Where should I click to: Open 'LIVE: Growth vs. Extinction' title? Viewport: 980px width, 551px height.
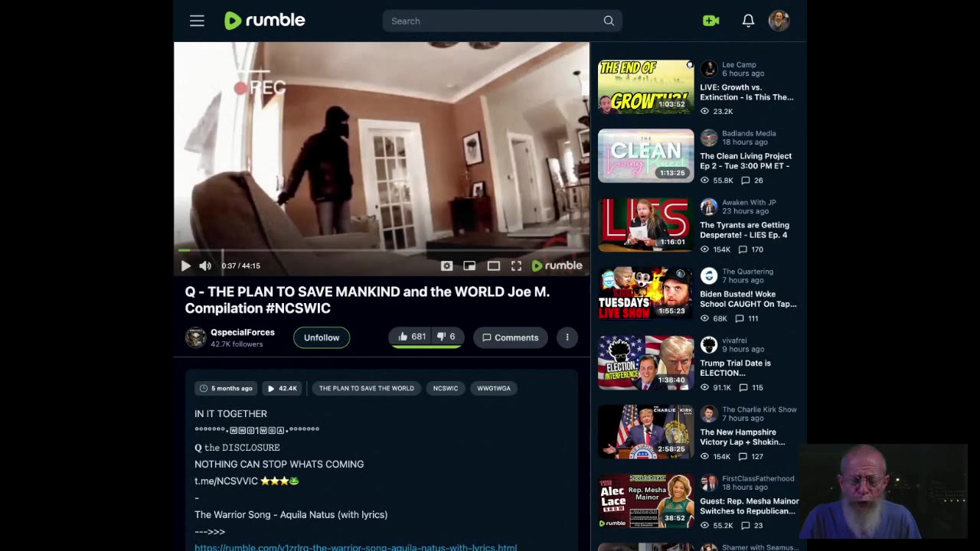point(746,92)
